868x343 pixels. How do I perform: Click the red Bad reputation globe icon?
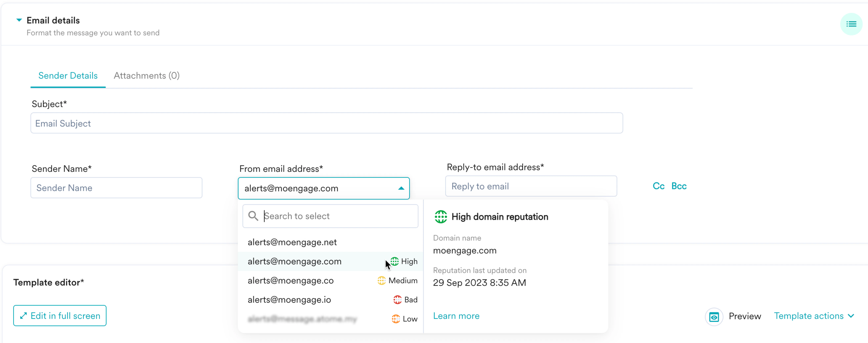[397, 300]
